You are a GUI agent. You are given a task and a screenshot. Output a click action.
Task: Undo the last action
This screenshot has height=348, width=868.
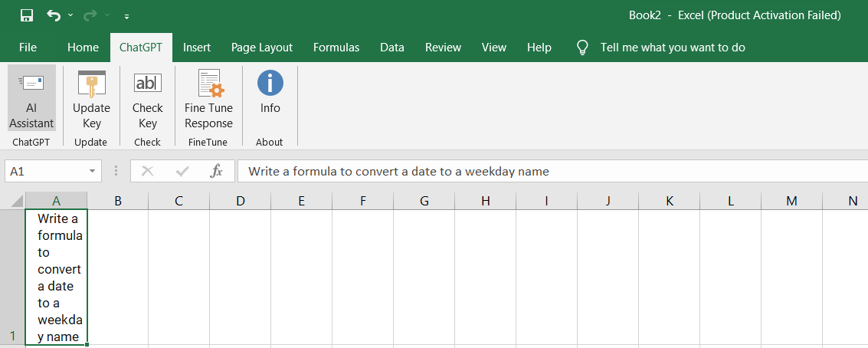click(x=53, y=15)
